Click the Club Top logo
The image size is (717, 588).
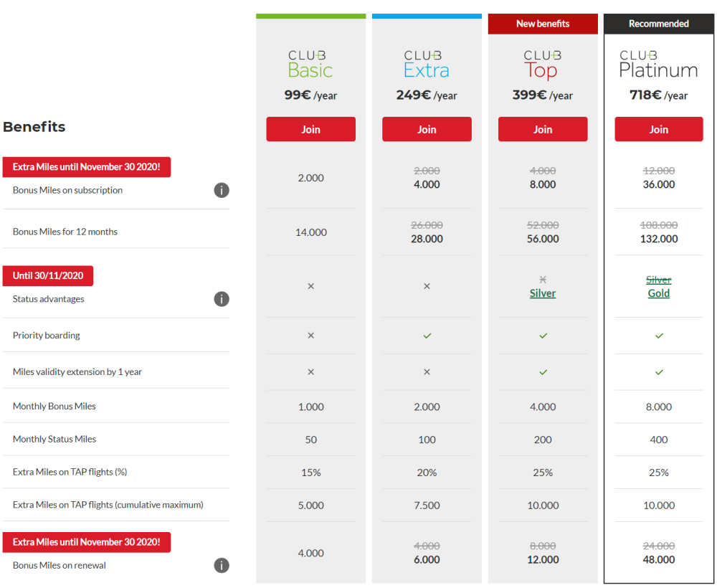[x=542, y=65]
